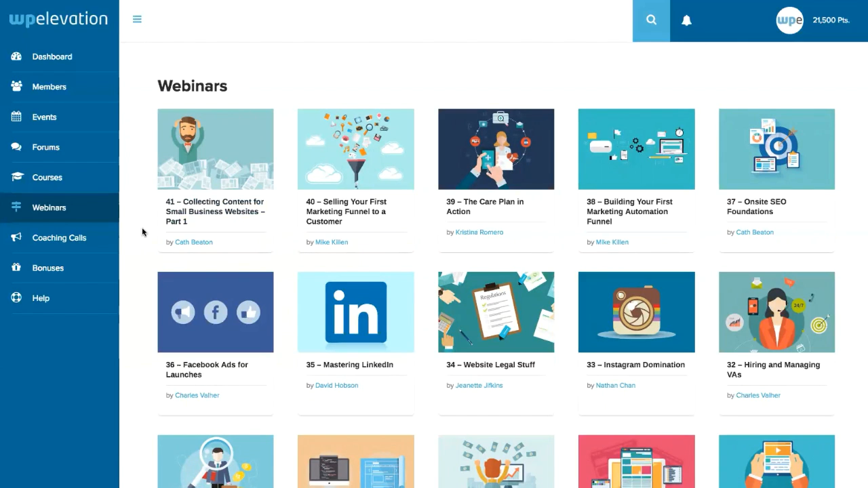Image resolution: width=868 pixels, height=488 pixels.
Task: Click the Forums chat bubble icon
Action: pos(16,147)
